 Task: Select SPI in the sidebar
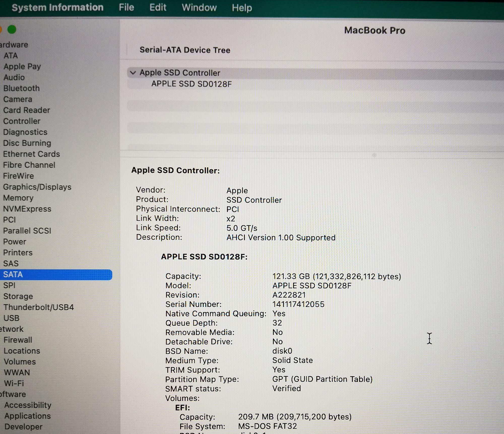click(x=9, y=285)
